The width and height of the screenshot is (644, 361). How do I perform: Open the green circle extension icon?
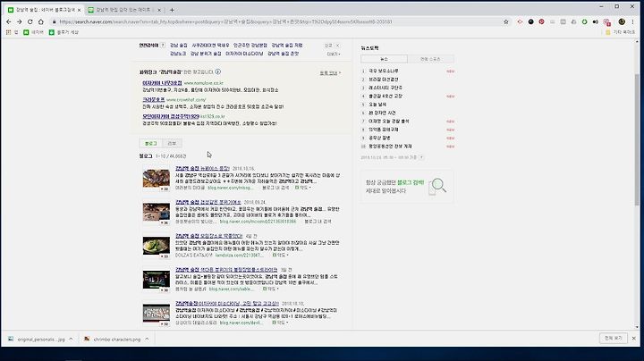tap(584, 21)
